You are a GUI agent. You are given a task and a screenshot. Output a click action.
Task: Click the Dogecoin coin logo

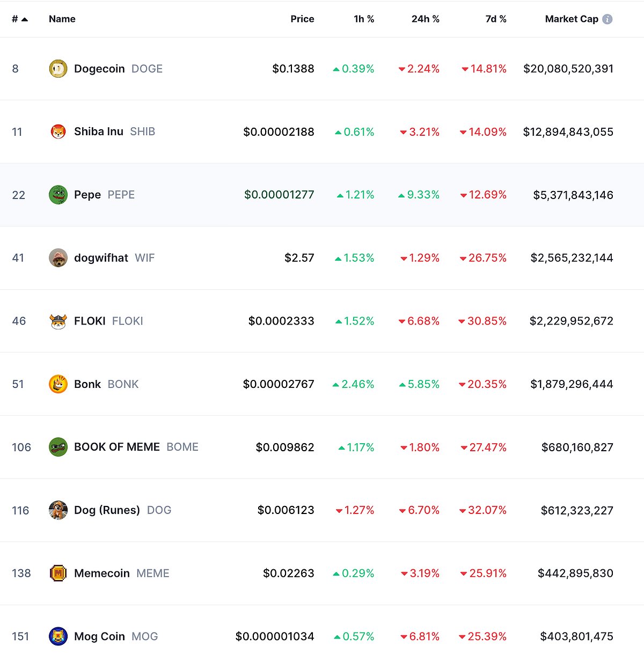(x=58, y=69)
